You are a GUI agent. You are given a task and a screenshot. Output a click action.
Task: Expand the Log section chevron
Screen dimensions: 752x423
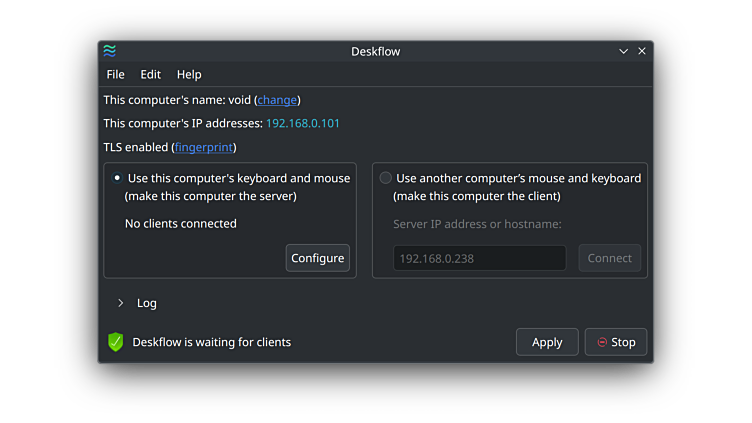[x=121, y=303]
